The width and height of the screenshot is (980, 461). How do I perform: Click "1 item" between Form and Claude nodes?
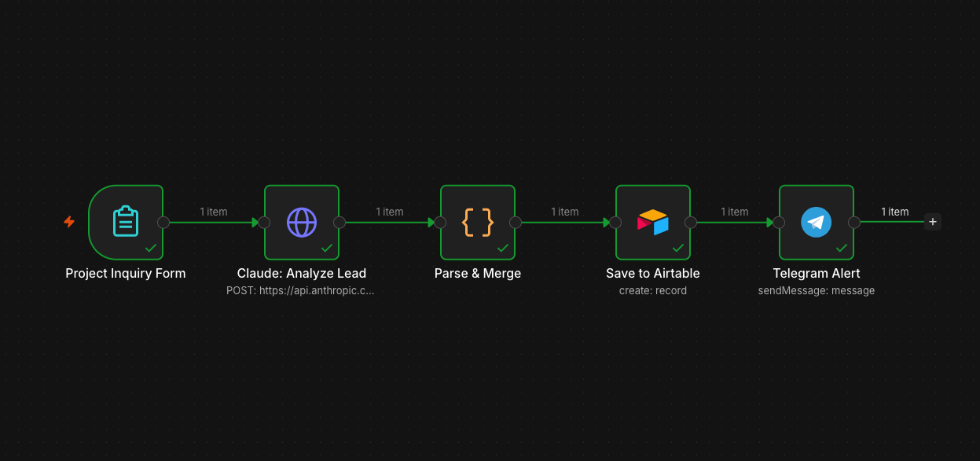[x=214, y=212]
